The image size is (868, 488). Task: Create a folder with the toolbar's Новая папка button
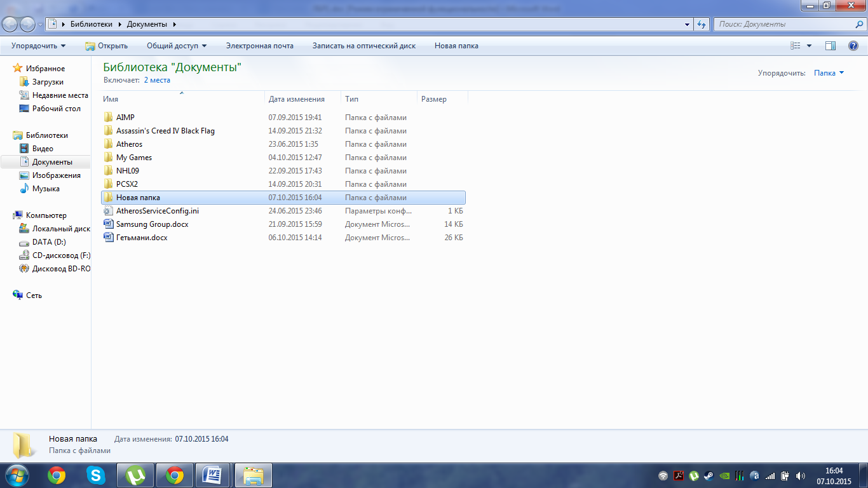click(x=456, y=46)
